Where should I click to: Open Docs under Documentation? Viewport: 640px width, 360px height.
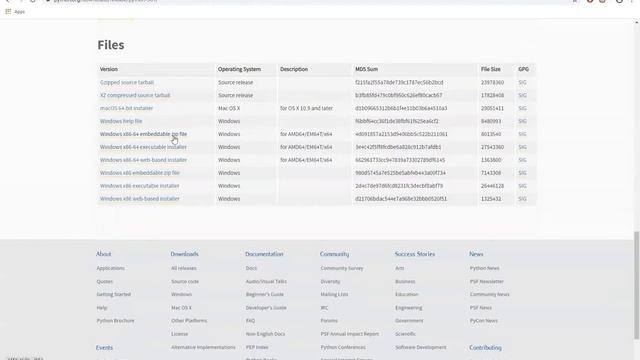251,268
